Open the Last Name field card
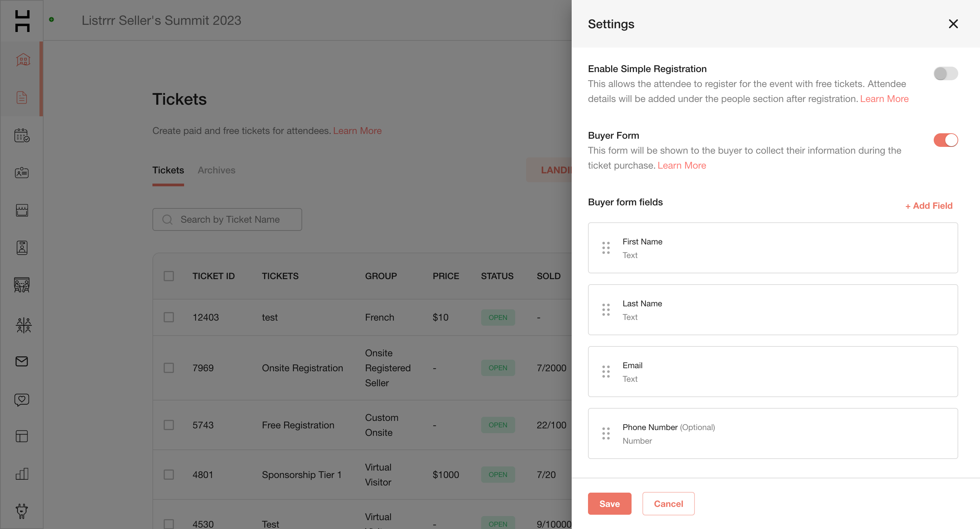This screenshot has width=980, height=529. 773,310
